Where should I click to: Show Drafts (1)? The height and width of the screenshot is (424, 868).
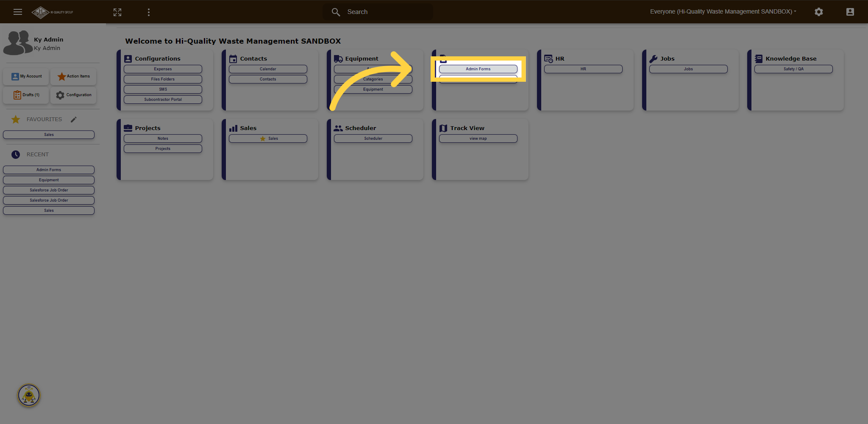[26, 95]
